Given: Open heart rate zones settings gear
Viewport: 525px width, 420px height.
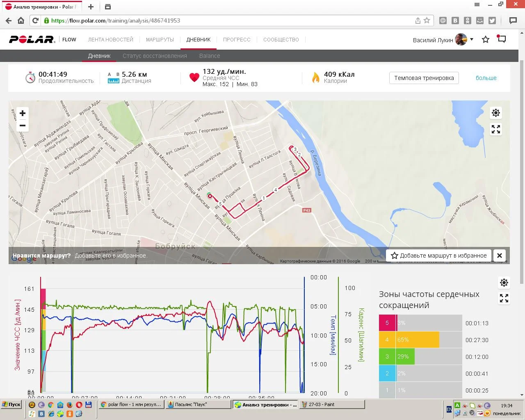Looking at the screenshot, I should pos(504,283).
